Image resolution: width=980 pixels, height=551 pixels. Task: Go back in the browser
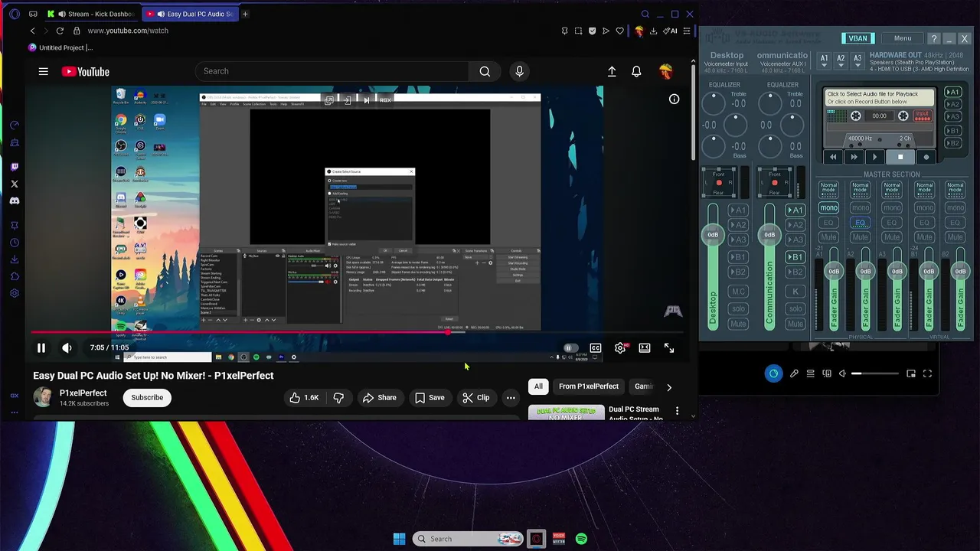click(32, 31)
